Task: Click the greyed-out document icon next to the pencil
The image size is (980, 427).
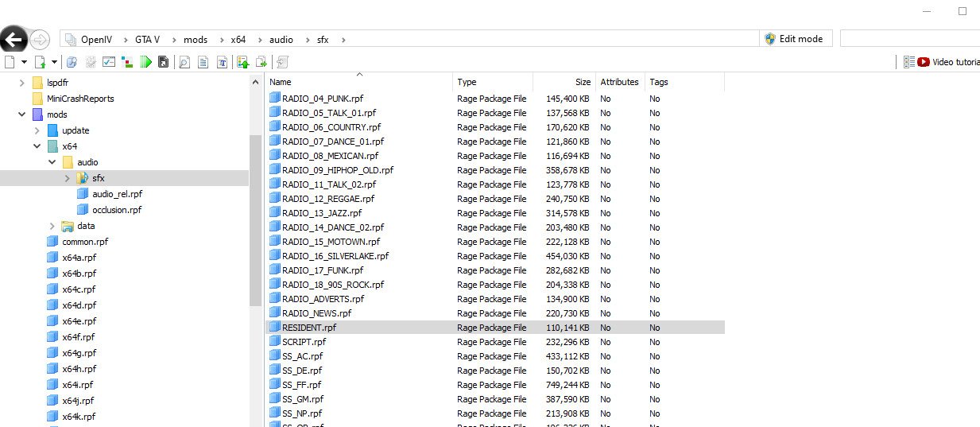Action: click(91, 61)
